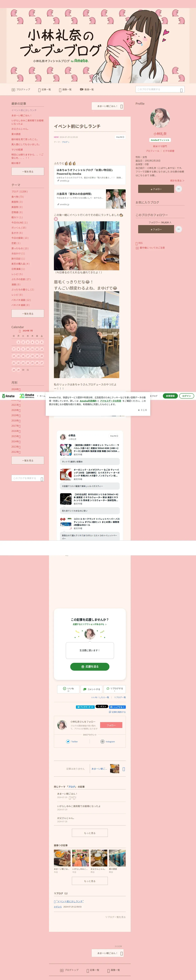
Task: Share with B! ブックマーク button
Action: click(x=85, y=707)
